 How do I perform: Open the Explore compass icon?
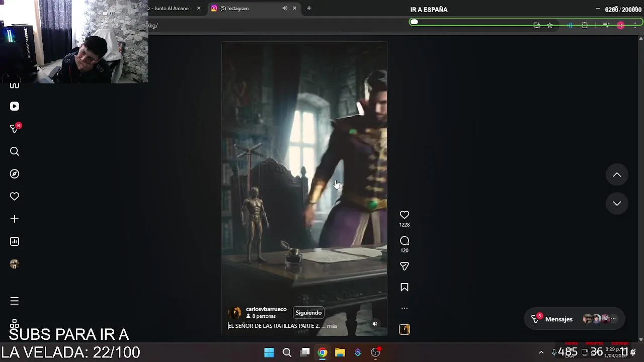[x=15, y=174]
